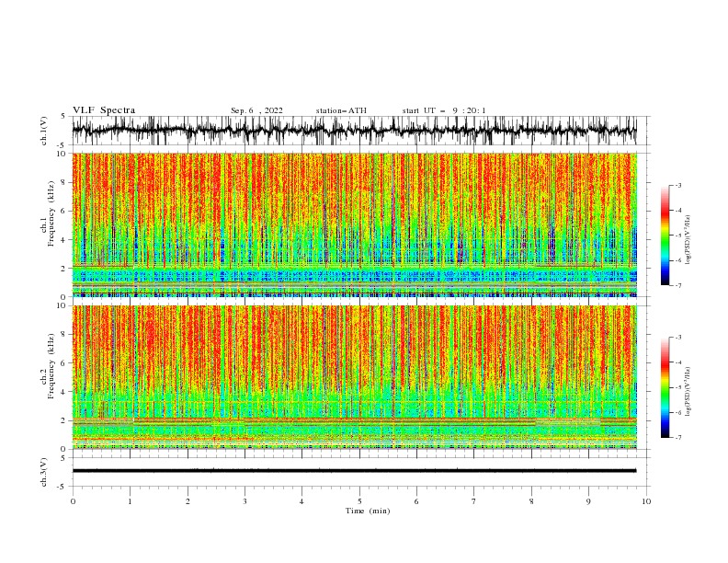This screenshot has width=728, height=563.
Task: Click the ch.1 PSD color scale bar
Action: click(x=665, y=236)
